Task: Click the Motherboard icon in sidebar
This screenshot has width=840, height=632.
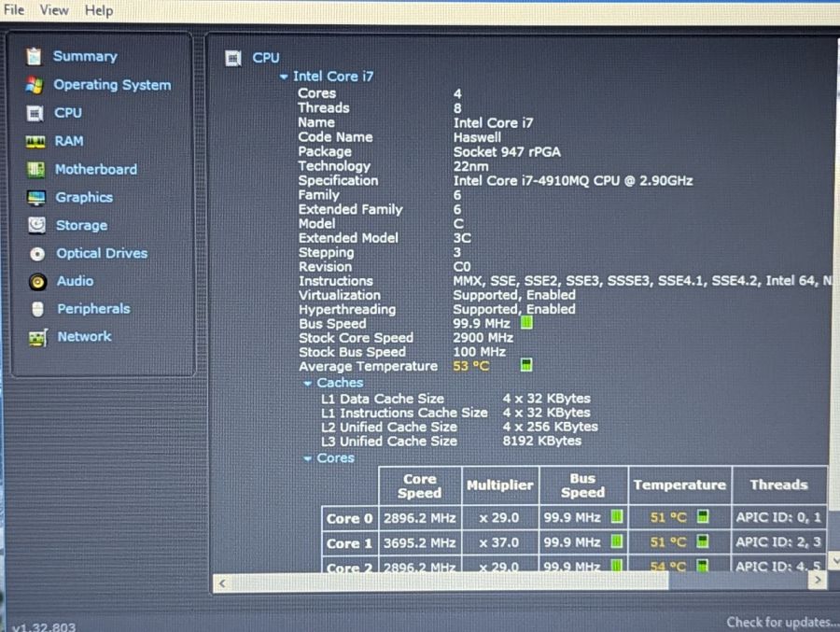Action: [35, 169]
